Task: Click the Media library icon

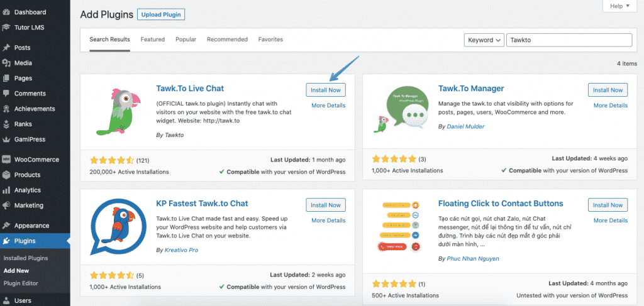Action: [6, 63]
